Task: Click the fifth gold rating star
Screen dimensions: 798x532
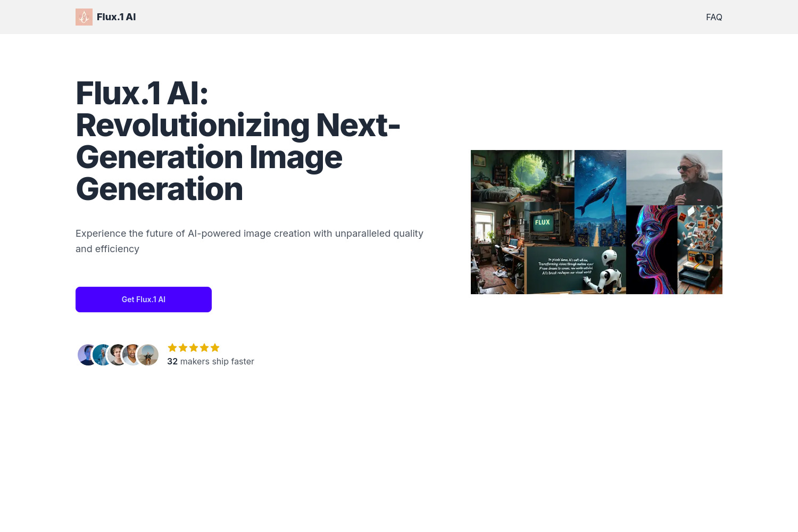Action: click(x=215, y=347)
